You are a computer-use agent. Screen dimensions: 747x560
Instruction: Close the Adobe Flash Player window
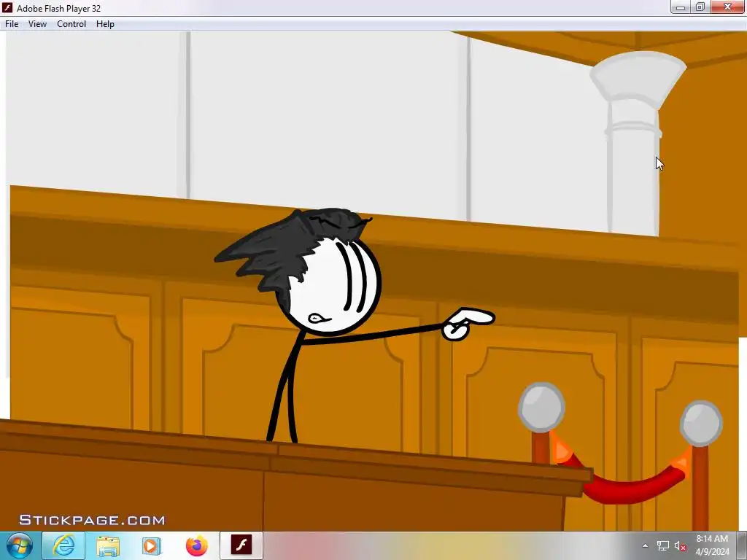727,7
